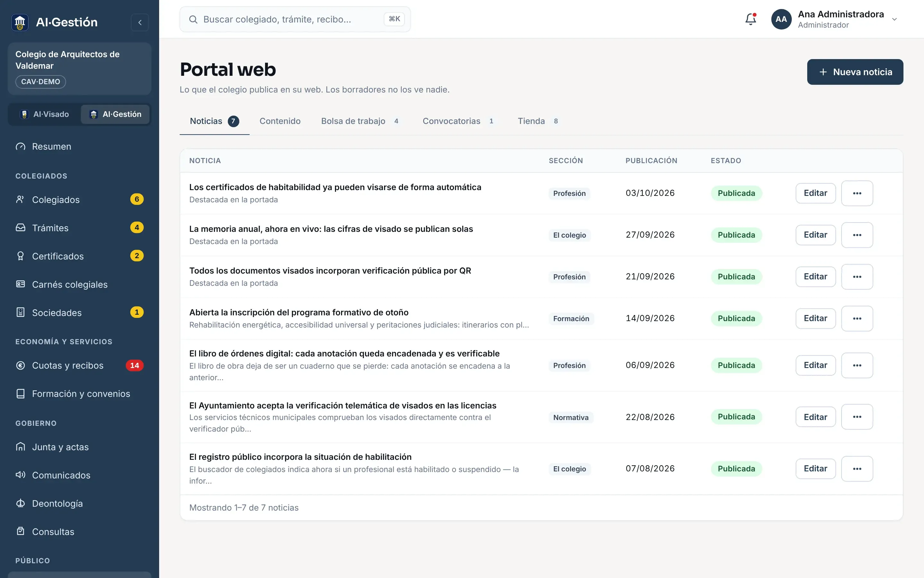
Task: Click the Formación section tag
Action: point(571,319)
